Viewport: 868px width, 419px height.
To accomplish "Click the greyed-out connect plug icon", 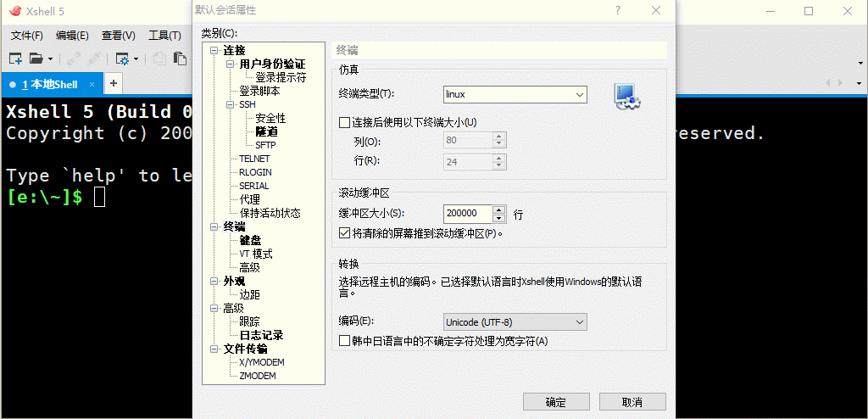I will pyautogui.click(x=75, y=59).
